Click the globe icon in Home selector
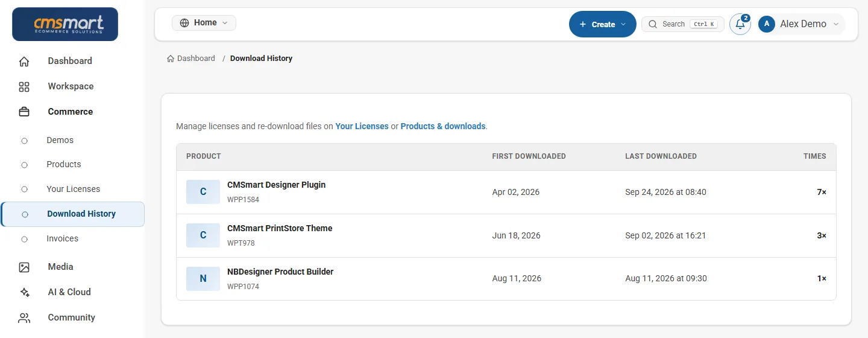 click(x=184, y=23)
